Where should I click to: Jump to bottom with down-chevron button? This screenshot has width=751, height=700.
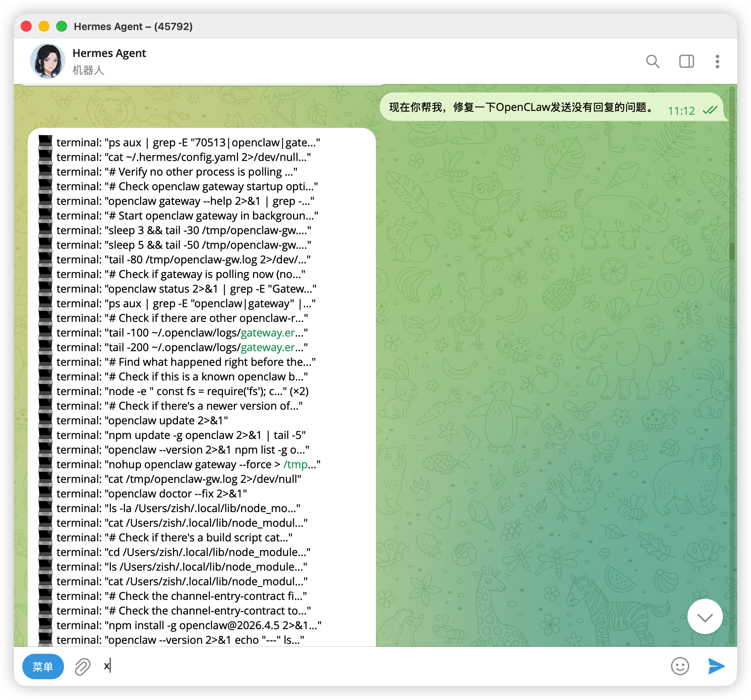(705, 617)
